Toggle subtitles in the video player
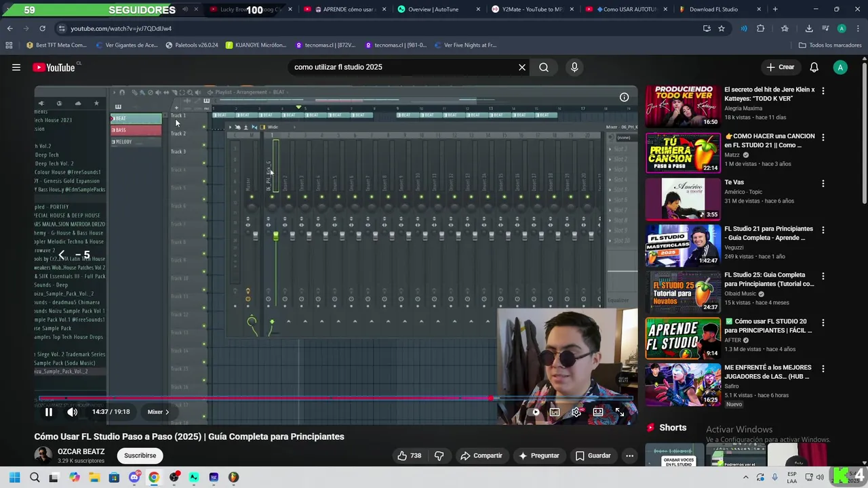This screenshot has height=488, width=868. tap(555, 412)
